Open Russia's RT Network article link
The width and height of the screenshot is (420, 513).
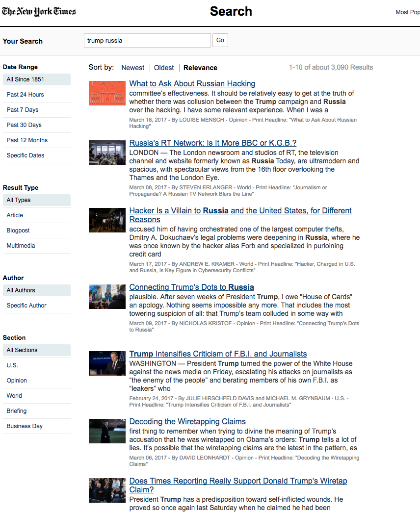click(213, 143)
